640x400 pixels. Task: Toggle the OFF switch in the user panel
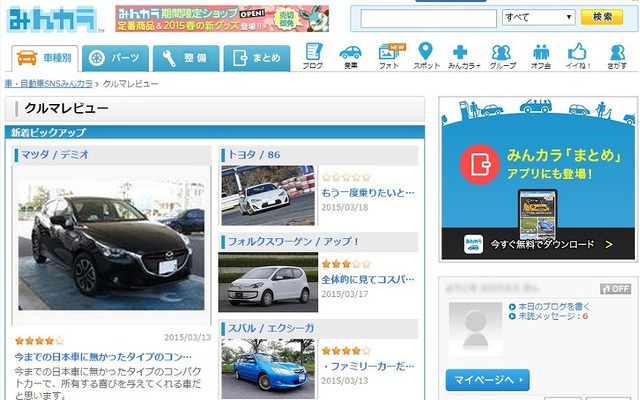pyautogui.click(x=616, y=289)
